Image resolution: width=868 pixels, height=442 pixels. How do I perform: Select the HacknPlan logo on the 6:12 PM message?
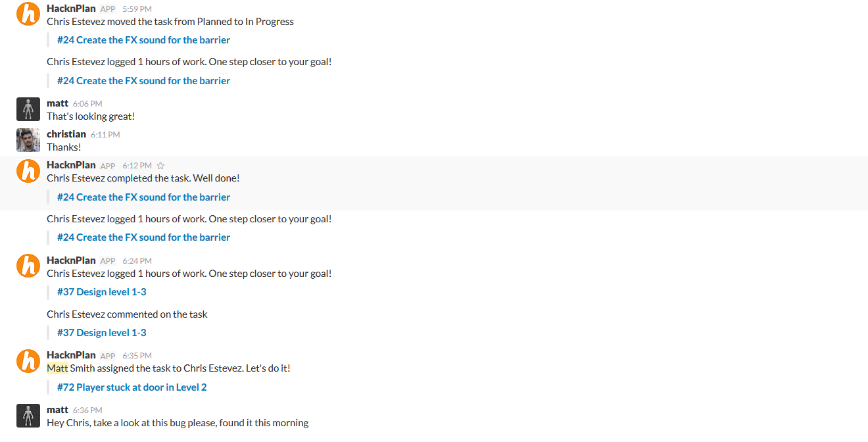click(x=28, y=171)
